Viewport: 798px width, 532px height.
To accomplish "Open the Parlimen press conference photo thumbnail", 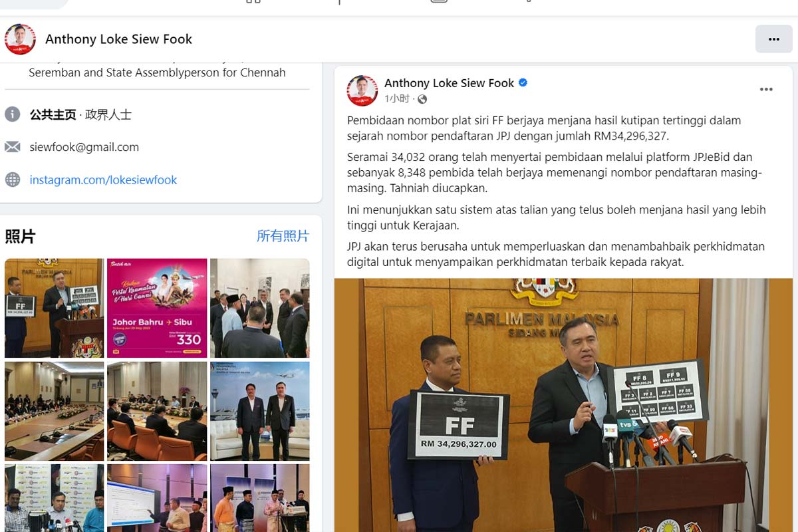I will [54, 308].
